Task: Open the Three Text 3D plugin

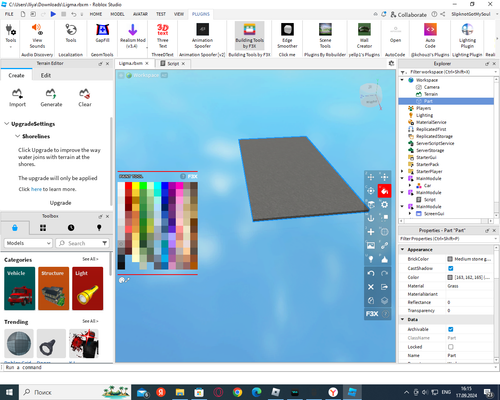Action: pyautogui.click(x=163, y=36)
